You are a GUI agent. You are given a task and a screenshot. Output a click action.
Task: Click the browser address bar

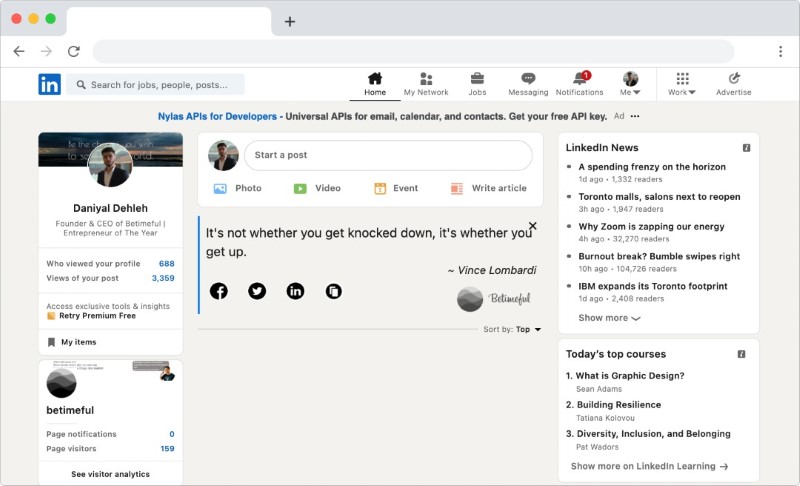pyautogui.click(x=413, y=51)
